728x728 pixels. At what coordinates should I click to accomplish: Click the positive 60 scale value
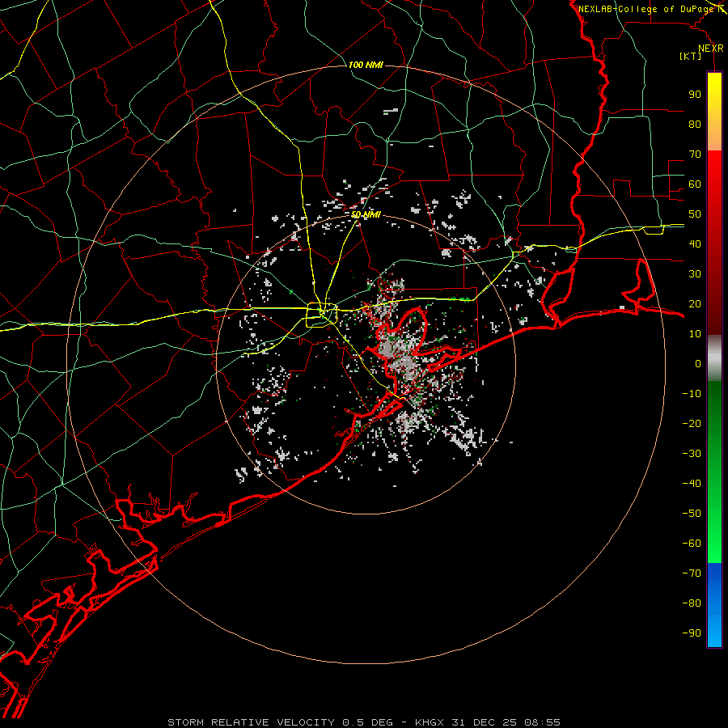point(695,184)
